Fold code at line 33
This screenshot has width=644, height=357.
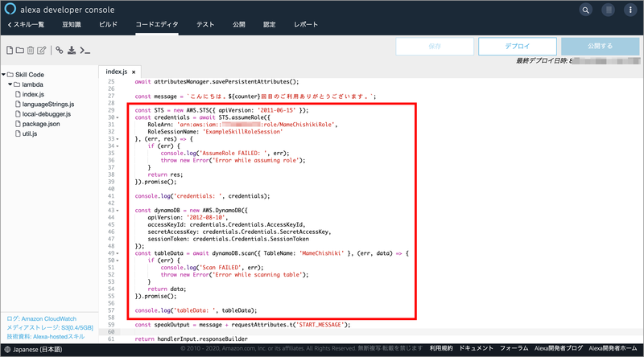pyautogui.click(x=118, y=139)
